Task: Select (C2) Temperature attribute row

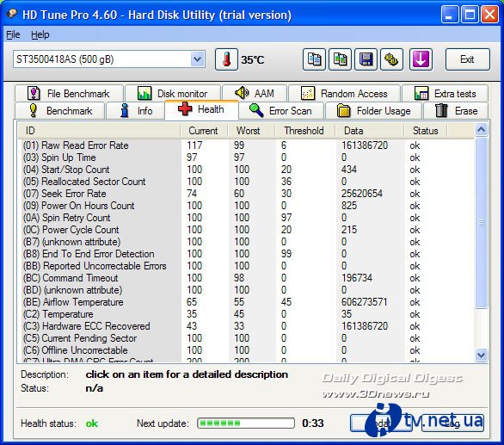Action: pyautogui.click(x=246, y=314)
